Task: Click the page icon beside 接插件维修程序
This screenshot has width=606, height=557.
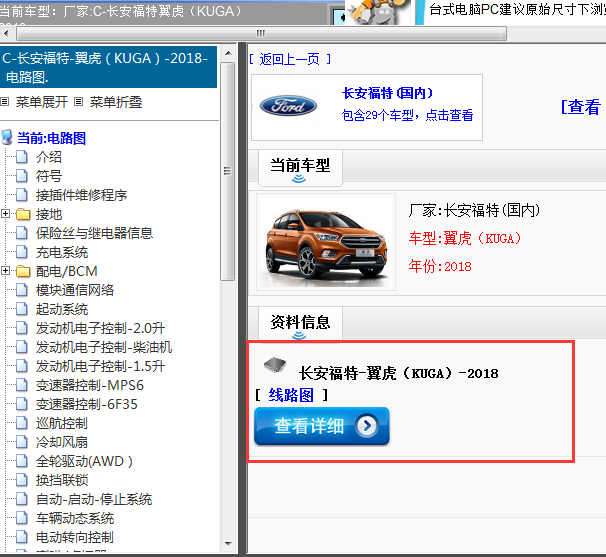Action: click(22, 195)
